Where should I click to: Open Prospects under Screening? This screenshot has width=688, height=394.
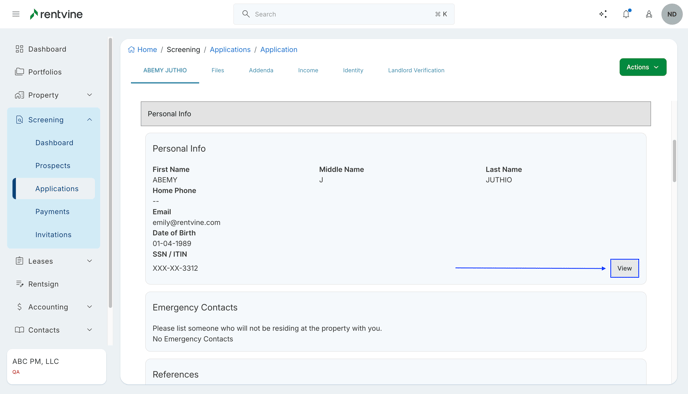pyautogui.click(x=53, y=165)
